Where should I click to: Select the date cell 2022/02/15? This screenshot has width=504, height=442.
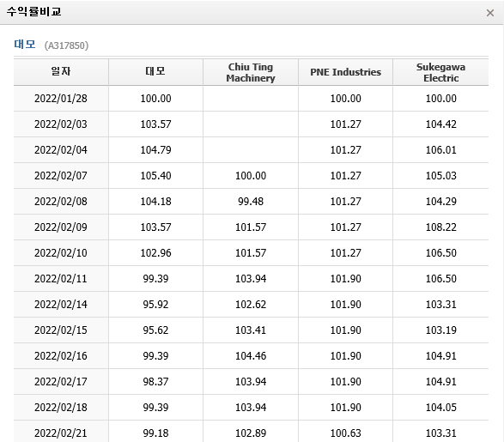click(61, 330)
